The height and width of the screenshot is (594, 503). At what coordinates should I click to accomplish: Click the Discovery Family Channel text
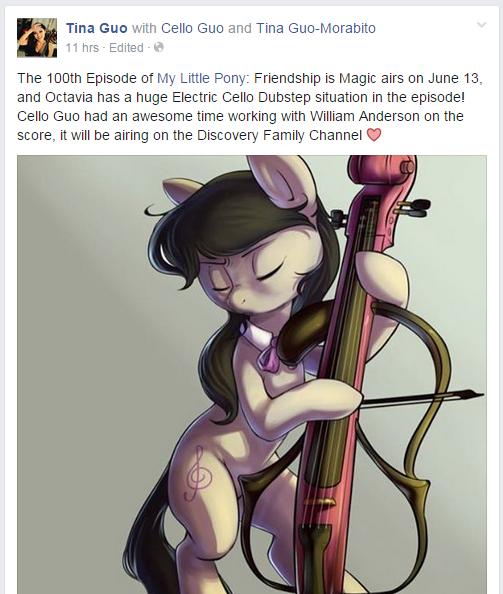pyautogui.click(x=280, y=135)
